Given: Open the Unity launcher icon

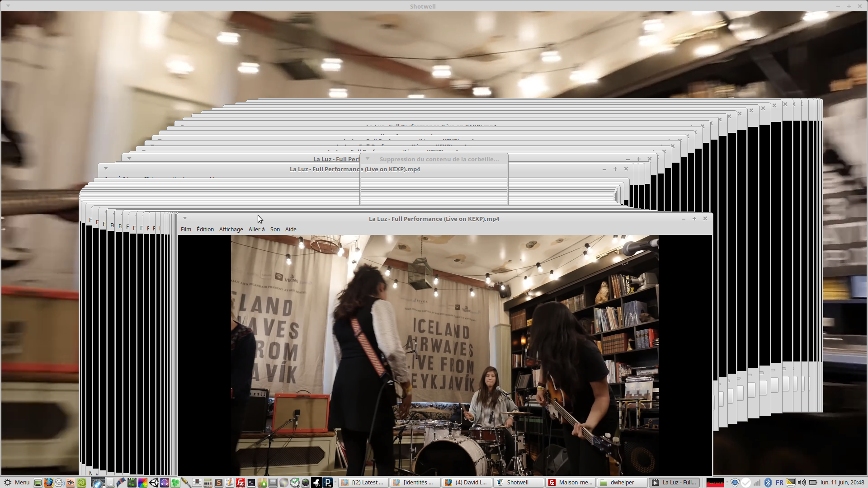Looking at the screenshot, I should click(154, 483).
